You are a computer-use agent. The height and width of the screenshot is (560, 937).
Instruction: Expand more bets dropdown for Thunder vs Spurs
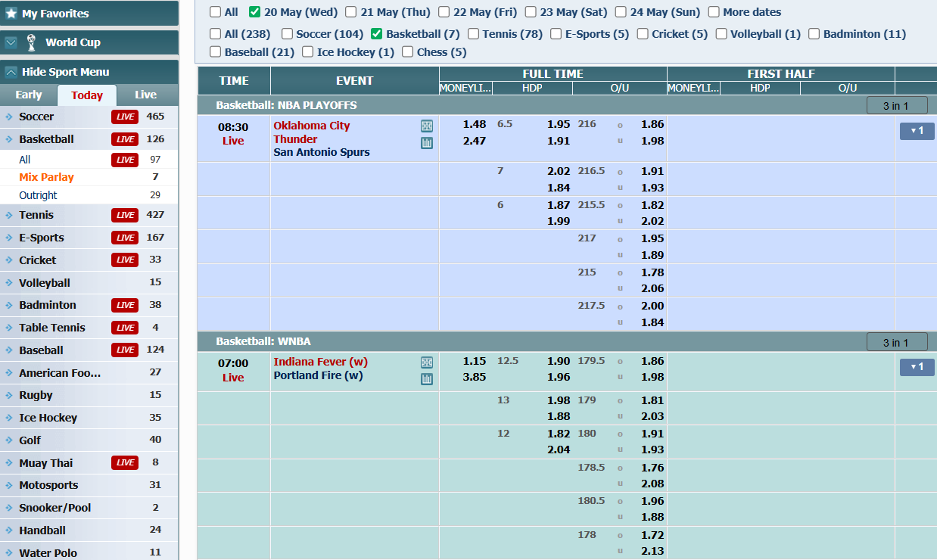(x=917, y=131)
